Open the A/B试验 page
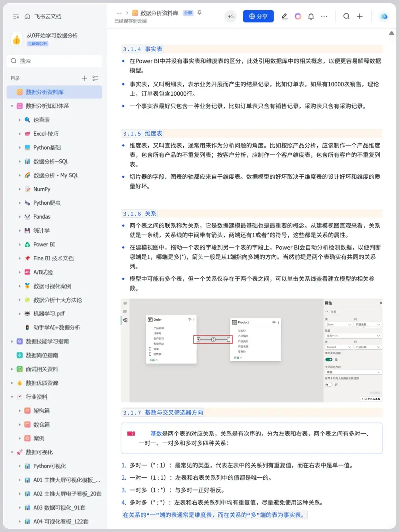The height and width of the screenshot is (532, 399). point(43,272)
